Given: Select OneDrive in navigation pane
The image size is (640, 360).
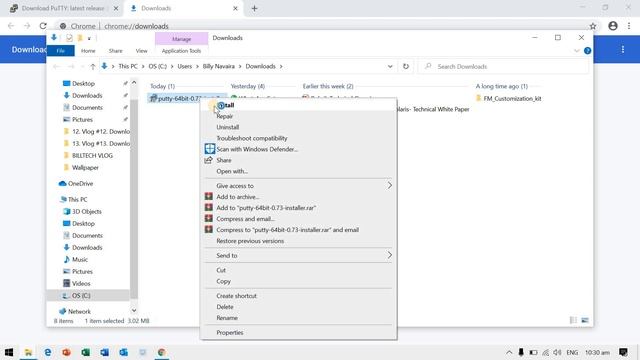Looking at the screenshot, I should pyautogui.click(x=80, y=184).
